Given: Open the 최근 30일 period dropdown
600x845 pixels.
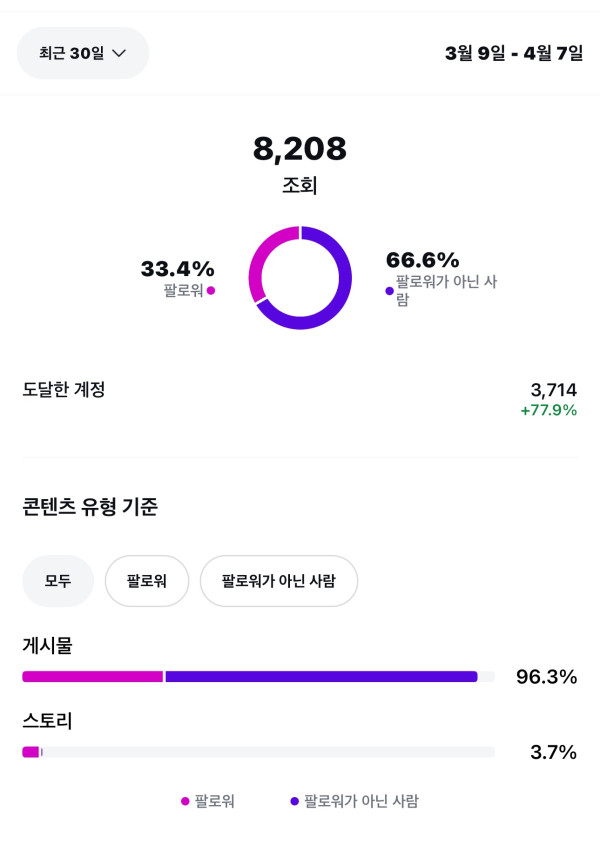Looking at the screenshot, I should (x=83, y=53).
